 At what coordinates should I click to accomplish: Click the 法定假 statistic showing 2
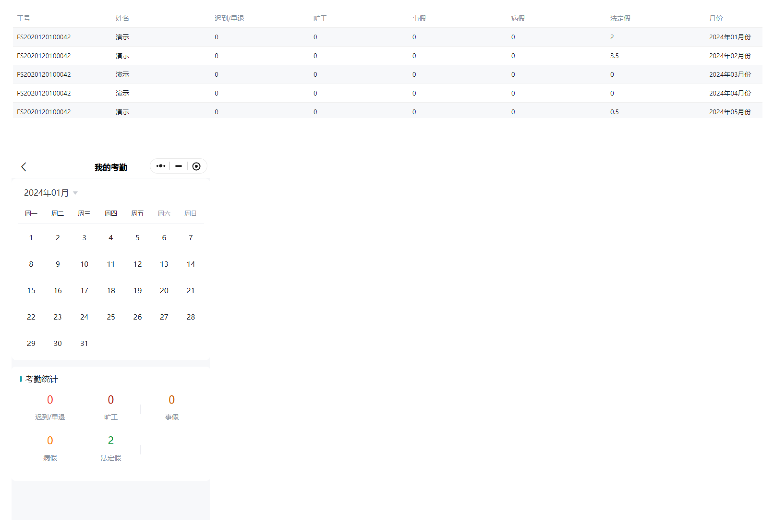111,441
